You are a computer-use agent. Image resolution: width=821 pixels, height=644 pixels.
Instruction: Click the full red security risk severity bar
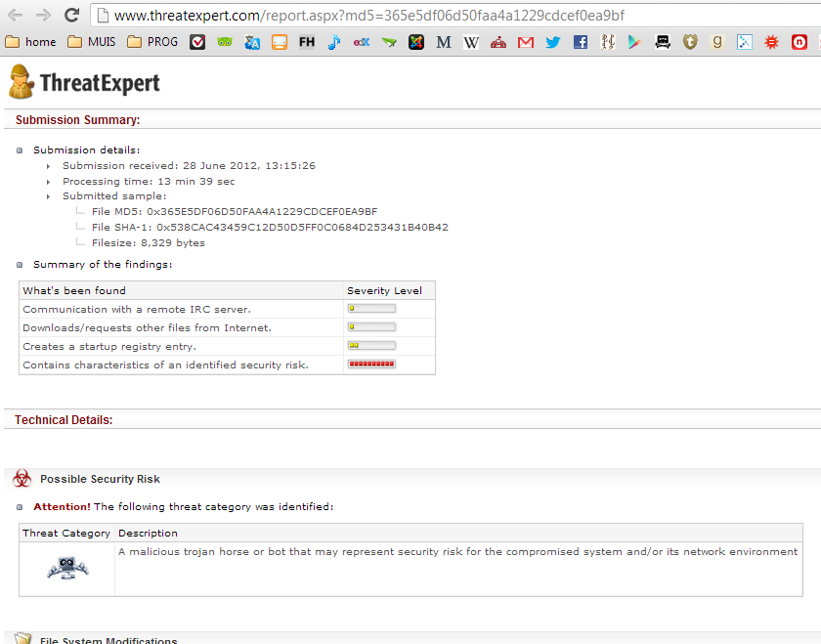(371, 364)
